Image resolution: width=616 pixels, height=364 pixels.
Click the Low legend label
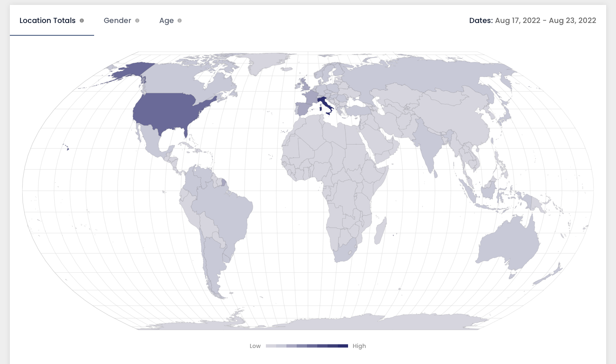click(255, 346)
